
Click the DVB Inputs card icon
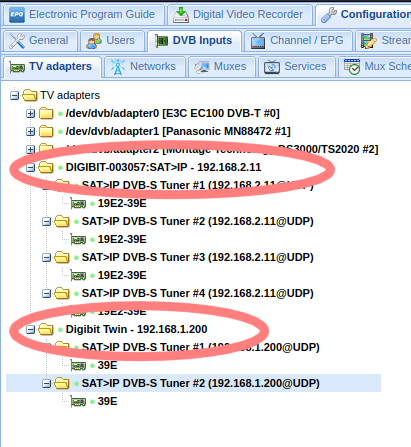pos(162,41)
